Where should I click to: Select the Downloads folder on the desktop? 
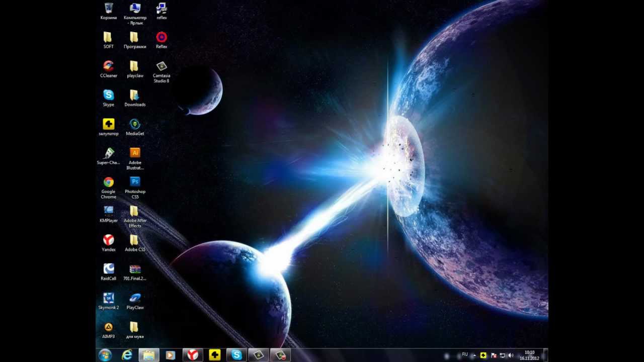135,99
